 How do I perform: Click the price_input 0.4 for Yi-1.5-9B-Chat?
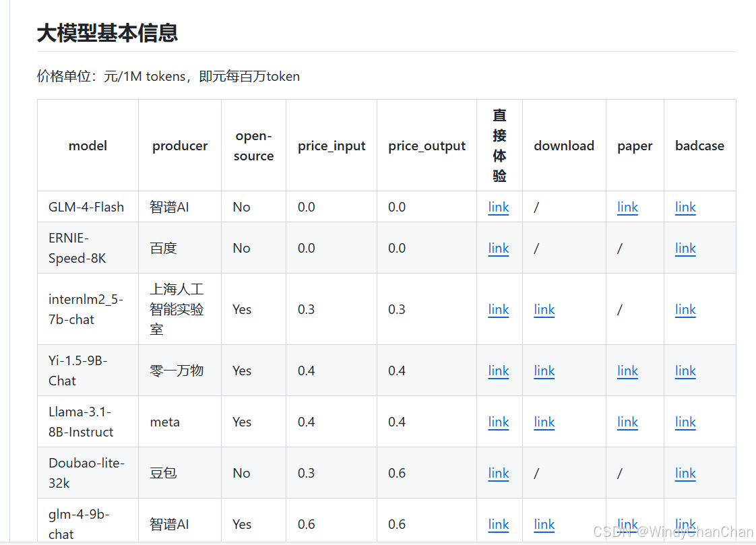(306, 371)
